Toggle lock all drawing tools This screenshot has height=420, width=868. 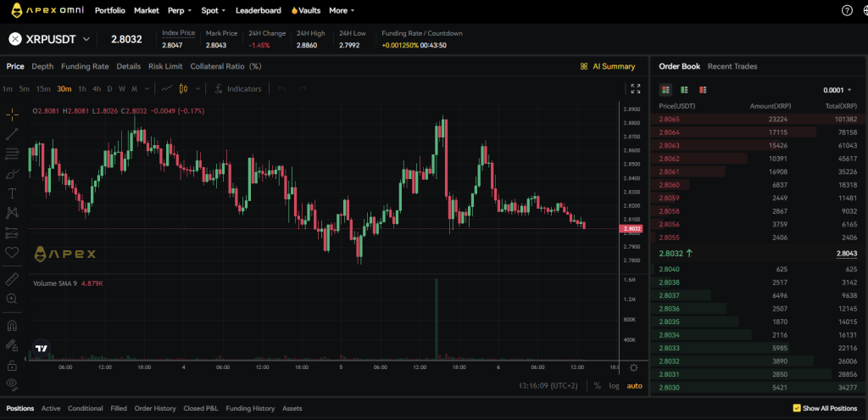[x=12, y=365]
